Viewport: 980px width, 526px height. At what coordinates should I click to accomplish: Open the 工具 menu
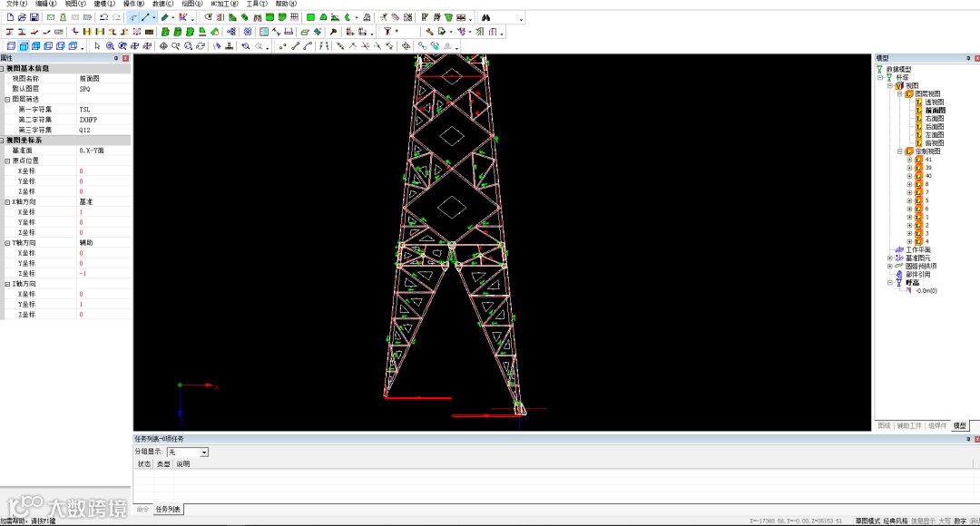pos(256,4)
